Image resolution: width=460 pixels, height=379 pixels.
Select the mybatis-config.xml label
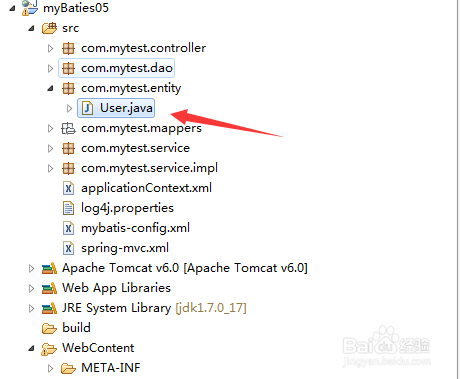pos(135,228)
